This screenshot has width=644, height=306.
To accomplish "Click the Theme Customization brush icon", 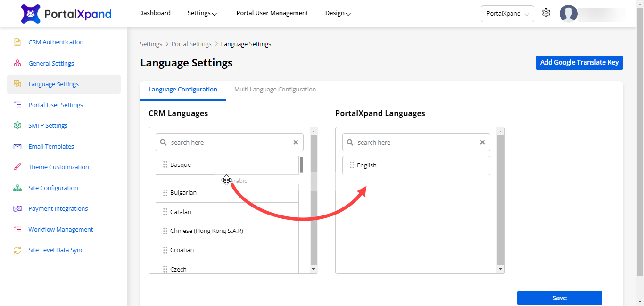I will coord(17,167).
